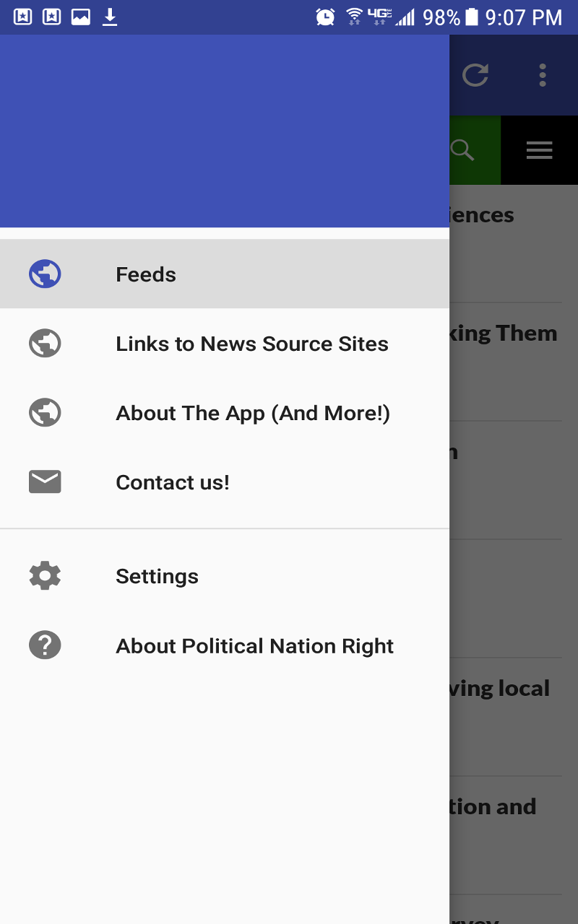
Task: Open the three-dot overflow menu
Action: coord(542,75)
